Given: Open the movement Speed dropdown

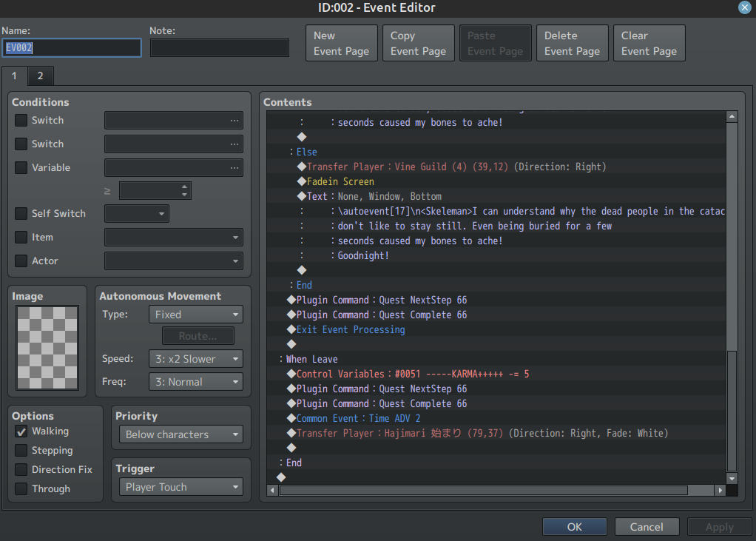Looking at the screenshot, I should click(x=195, y=359).
